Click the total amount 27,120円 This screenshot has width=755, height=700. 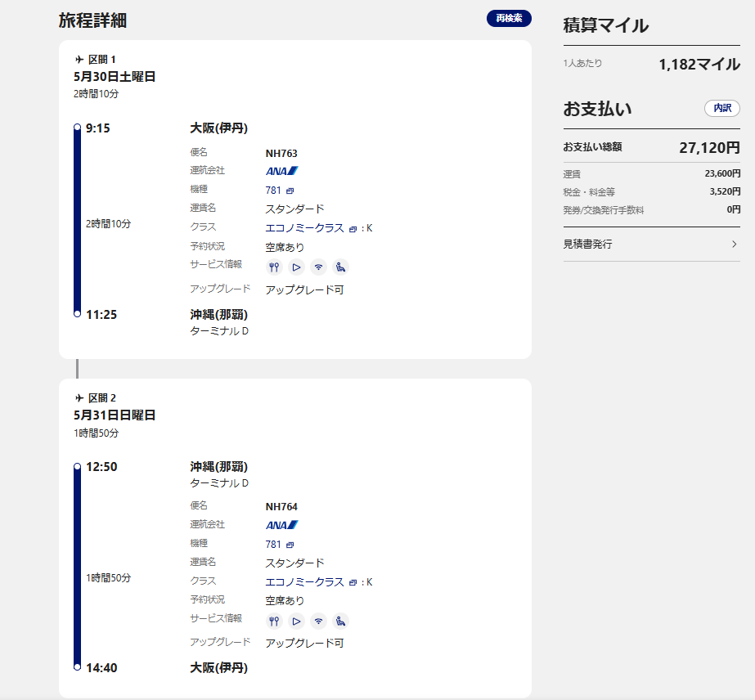[709, 147]
